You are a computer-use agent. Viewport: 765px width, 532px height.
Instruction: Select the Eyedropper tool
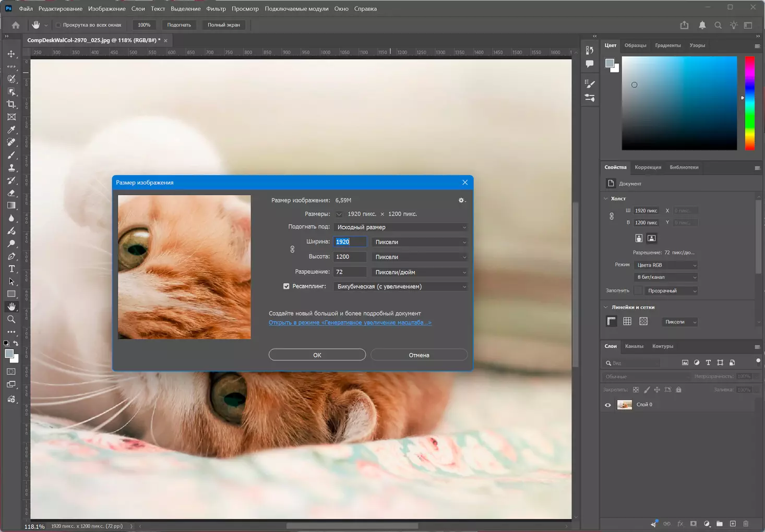tap(11, 130)
